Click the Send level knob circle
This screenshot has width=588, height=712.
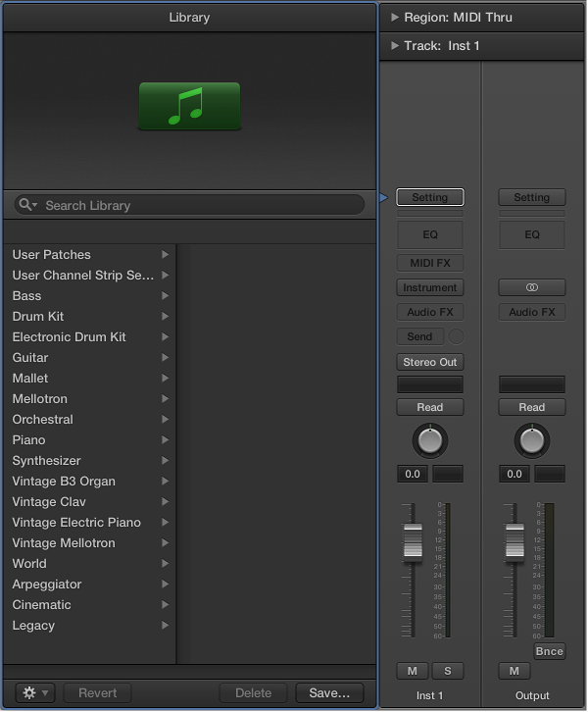[456, 336]
